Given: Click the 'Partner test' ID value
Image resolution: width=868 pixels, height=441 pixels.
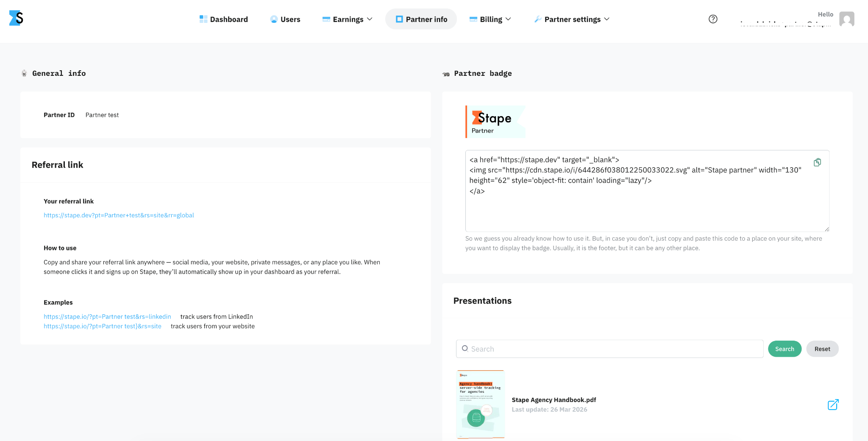Looking at the screenshot, I should click(x=102, y=115).
